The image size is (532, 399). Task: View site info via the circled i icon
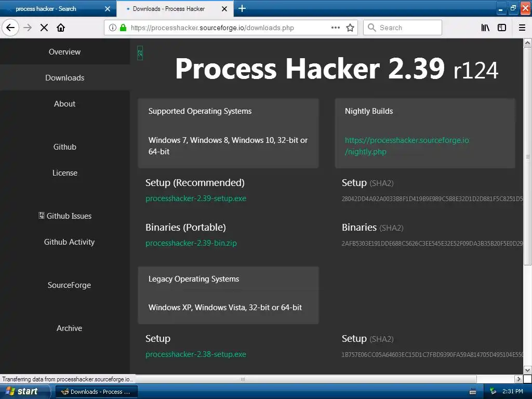(x=113, y=28)
